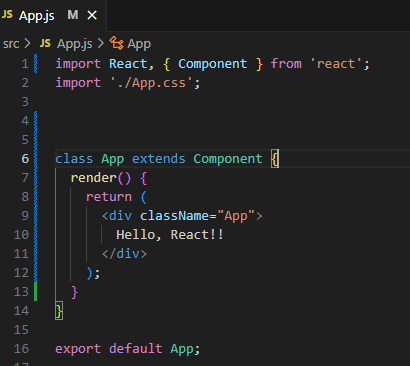Open the App.js breadcrumb item
This screenshot has height=366, width=410.
pos(75,44)
